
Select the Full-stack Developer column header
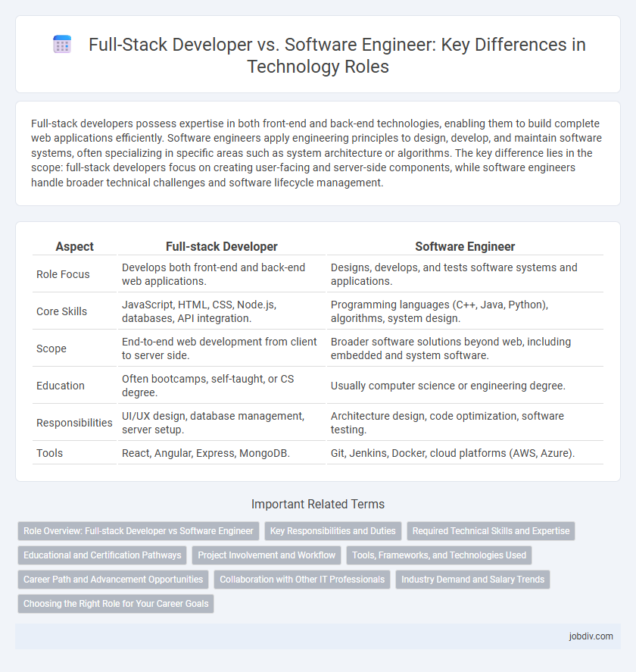pos(221,246)
